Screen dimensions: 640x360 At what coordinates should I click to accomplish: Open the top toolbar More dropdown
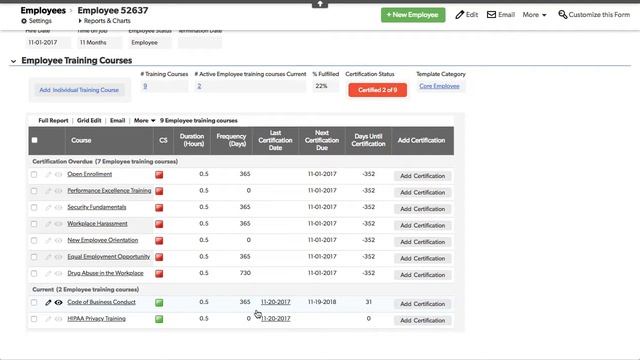(534, 15)
